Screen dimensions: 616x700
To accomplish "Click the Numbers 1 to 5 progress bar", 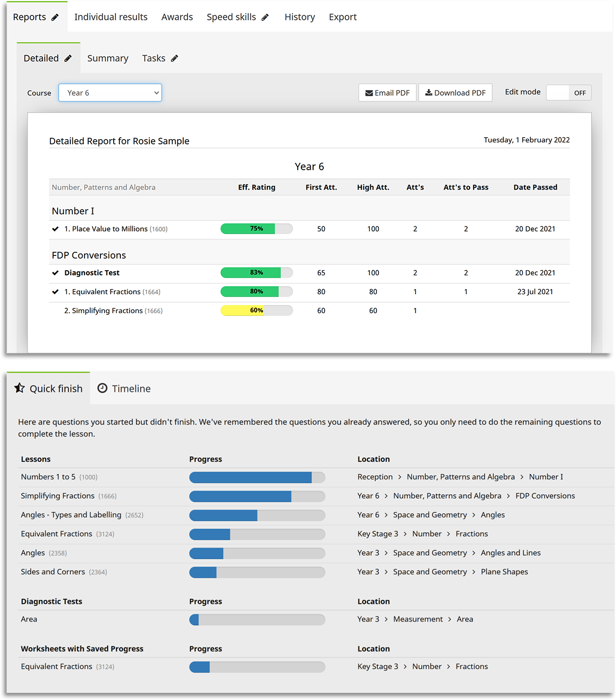I will 257,477.
